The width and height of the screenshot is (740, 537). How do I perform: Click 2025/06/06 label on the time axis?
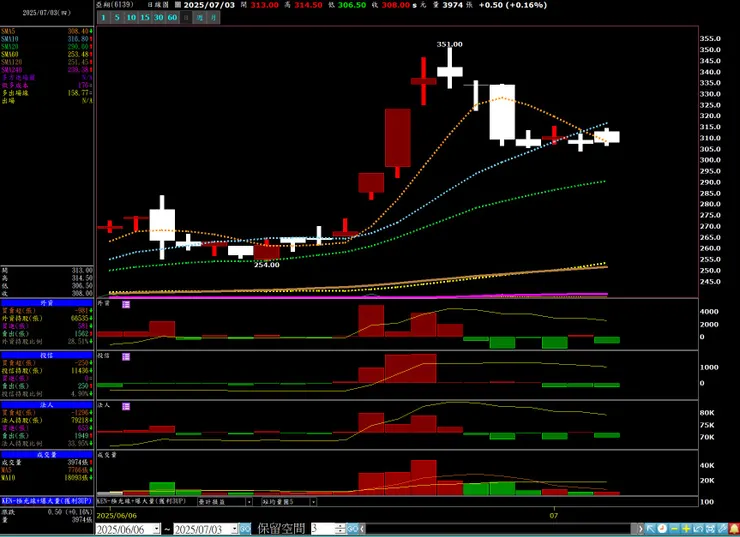[117, 515]
